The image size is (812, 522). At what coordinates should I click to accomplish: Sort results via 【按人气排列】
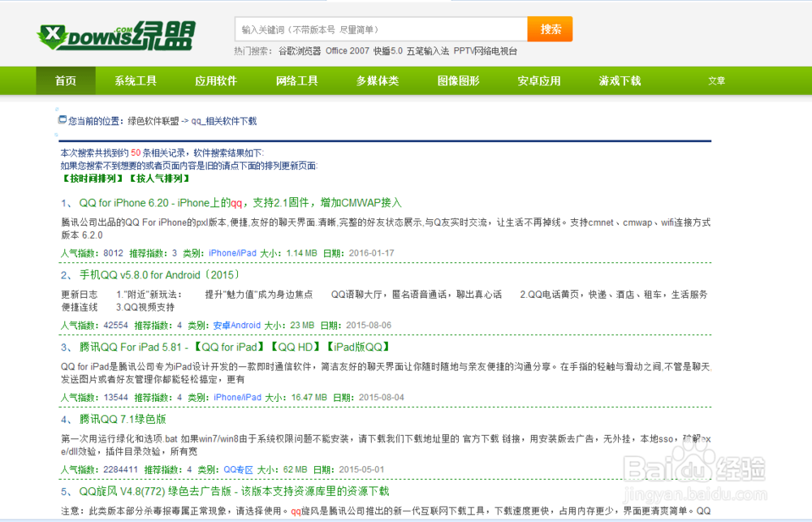pyautogui.click(x=159, y=179)
